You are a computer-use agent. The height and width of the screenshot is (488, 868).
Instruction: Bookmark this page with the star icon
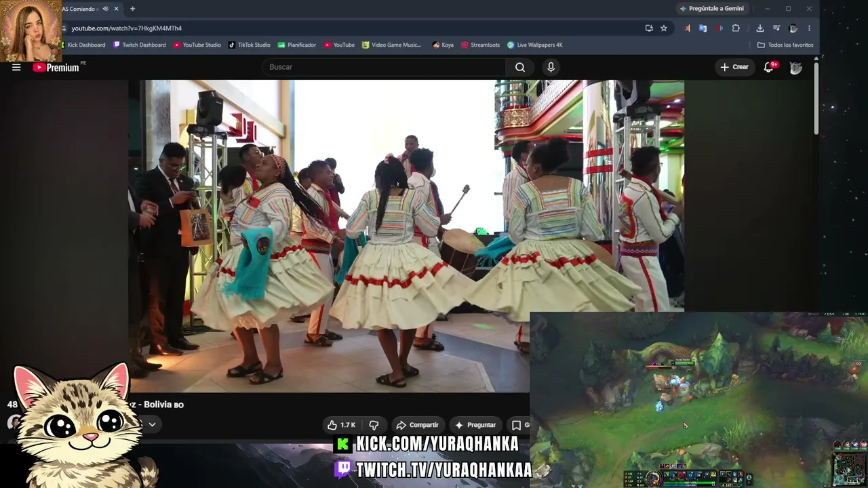point(664,28)
